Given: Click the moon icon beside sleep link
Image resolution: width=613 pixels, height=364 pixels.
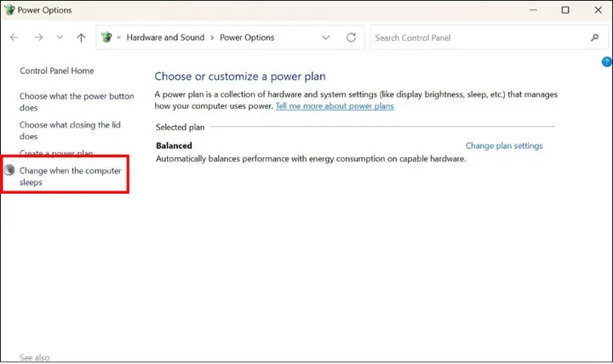Looking at the screenshot, I should pos(9,170).
